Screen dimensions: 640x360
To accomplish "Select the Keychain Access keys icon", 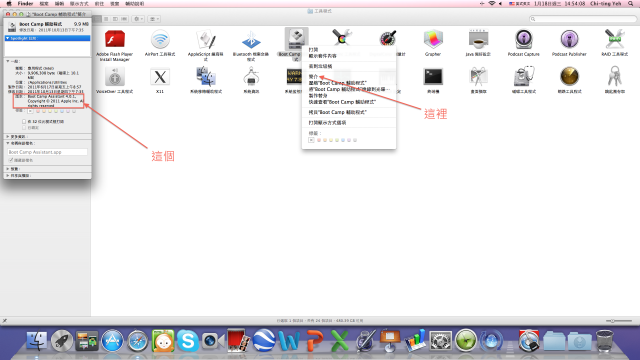I will 615,77.
